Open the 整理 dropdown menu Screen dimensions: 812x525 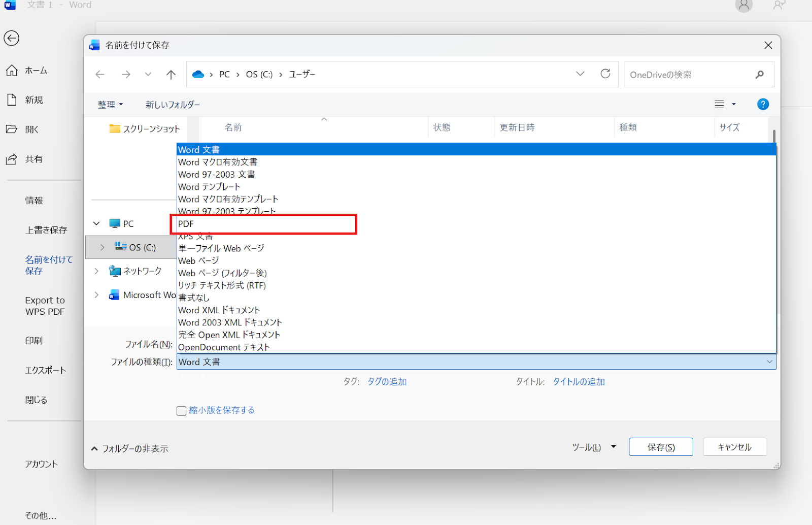[110, 104]
